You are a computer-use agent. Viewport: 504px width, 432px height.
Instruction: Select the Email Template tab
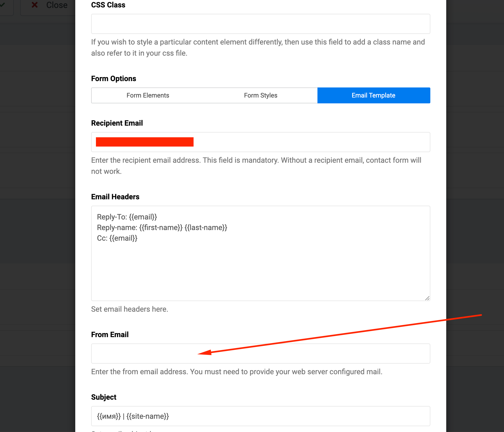click(x=373, y=95)
